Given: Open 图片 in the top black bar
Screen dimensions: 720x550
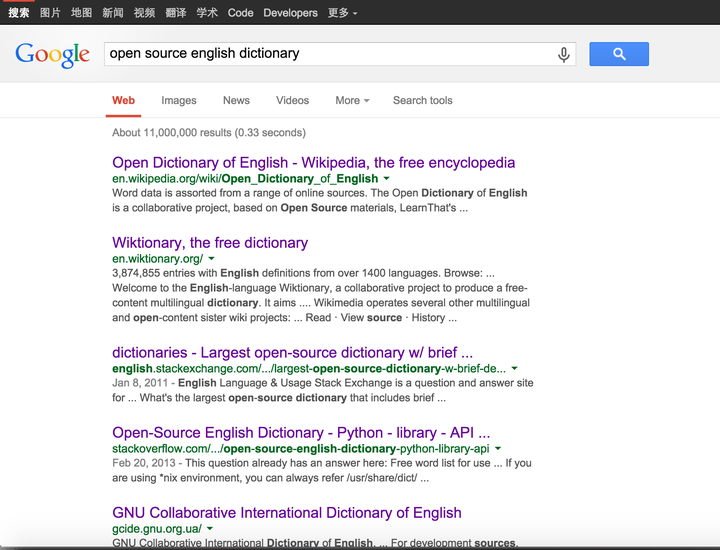Looking at the screenshot, I should (x=50, y=13).
